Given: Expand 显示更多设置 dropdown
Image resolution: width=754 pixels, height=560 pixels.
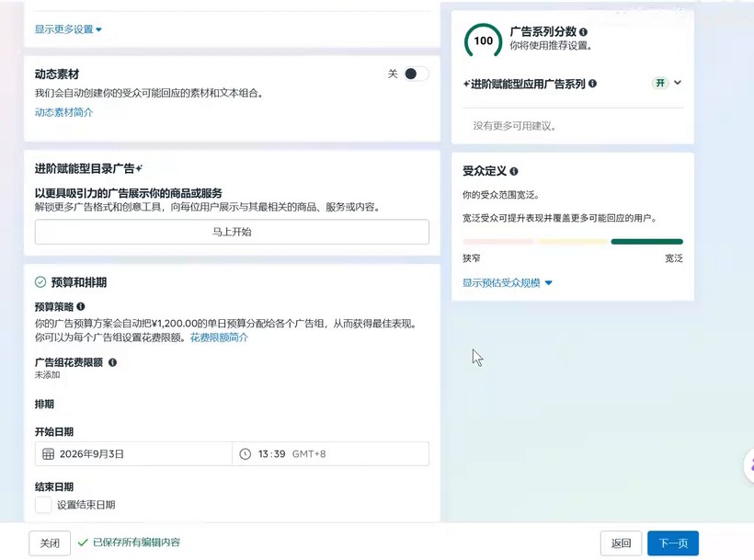Looking at the screenshot, I should pyautogui.click(x=68, y=29).
